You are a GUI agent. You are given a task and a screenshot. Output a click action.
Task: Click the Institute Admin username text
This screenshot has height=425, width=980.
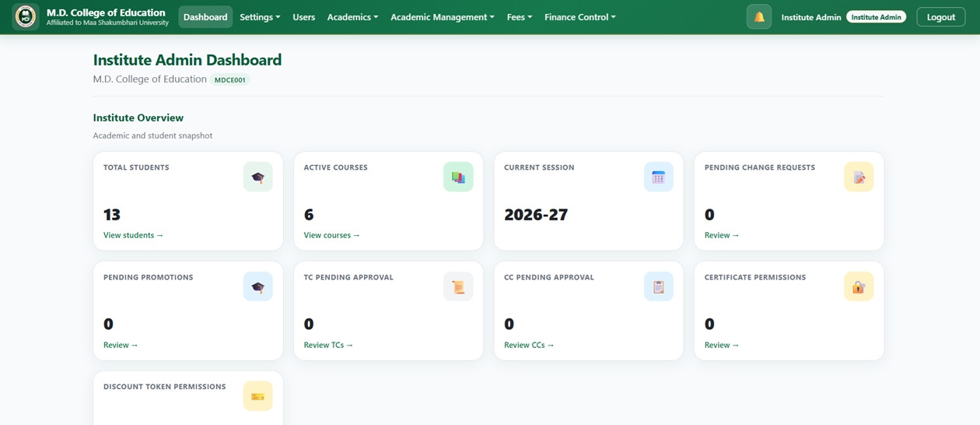[x=811, y=17]
